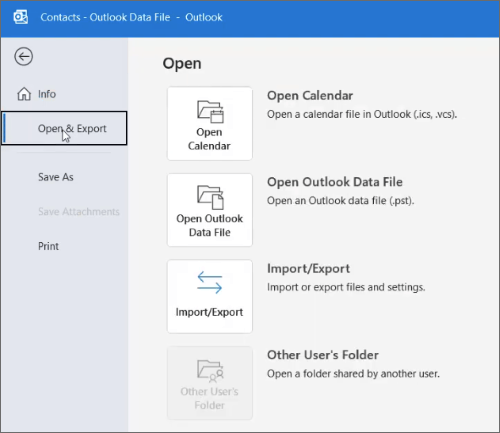500x433 pixels.
Task: Click the window title "Contacts - Outlook Data File"
Action: (105, 17)
